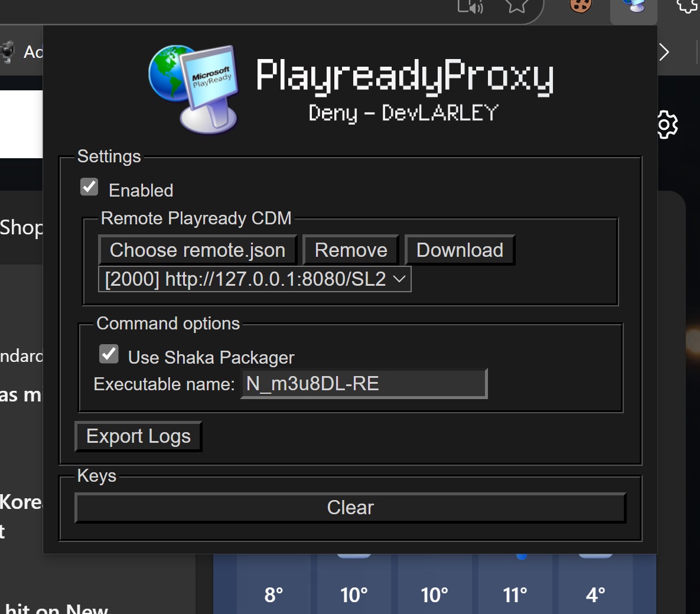
Task: Clear the stored keys
Action: tap(350, 507)
